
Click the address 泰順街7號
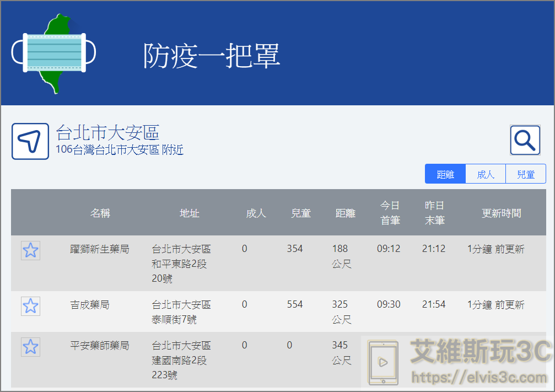tap(174, 319)
